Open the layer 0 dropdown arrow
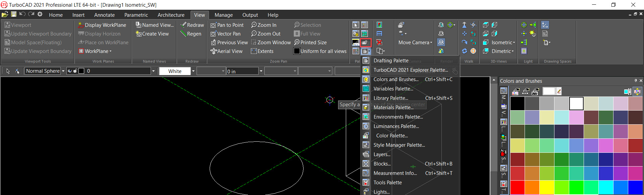This screenshot has width=644, height=195. (153, 71)
